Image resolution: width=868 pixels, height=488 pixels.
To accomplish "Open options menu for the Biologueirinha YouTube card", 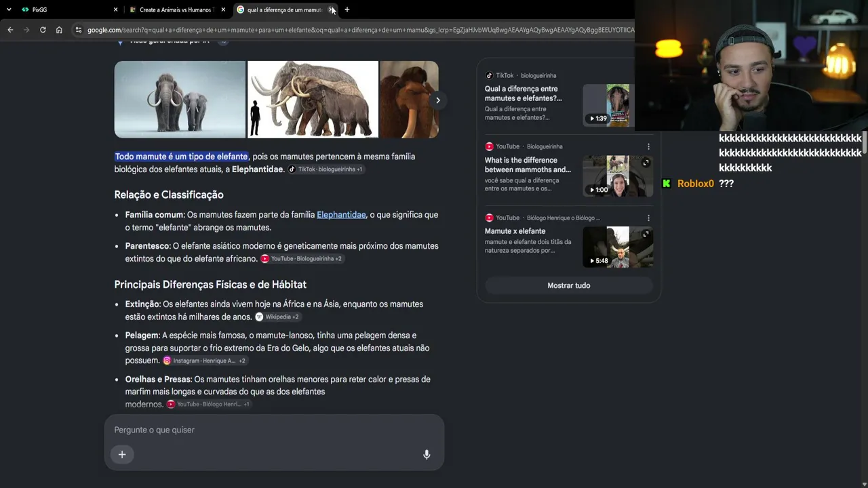I will point(648,146).
